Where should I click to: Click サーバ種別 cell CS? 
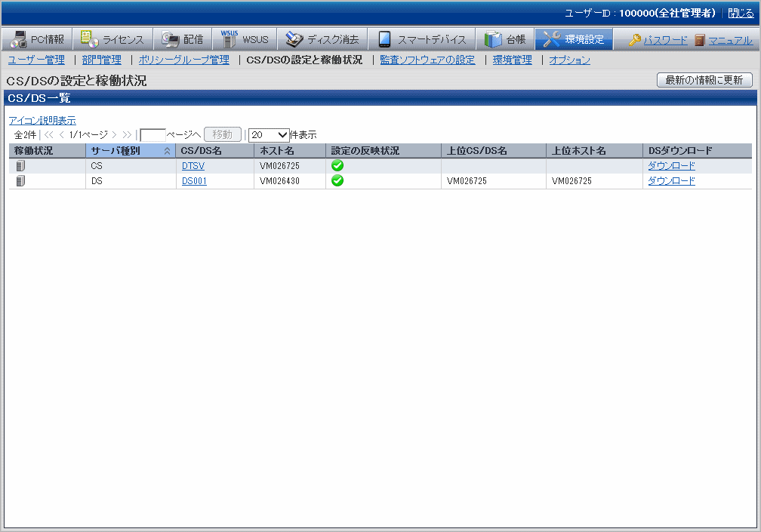click(x=97, y=166)
